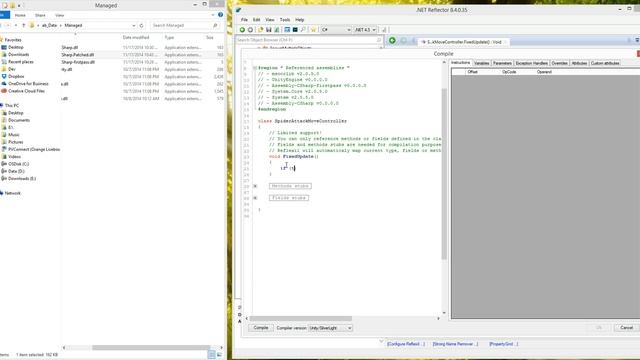Viewport: 640px width, 360px height.
Task: Click the up arrow in Explorer navigation
Action: (23, 25)
